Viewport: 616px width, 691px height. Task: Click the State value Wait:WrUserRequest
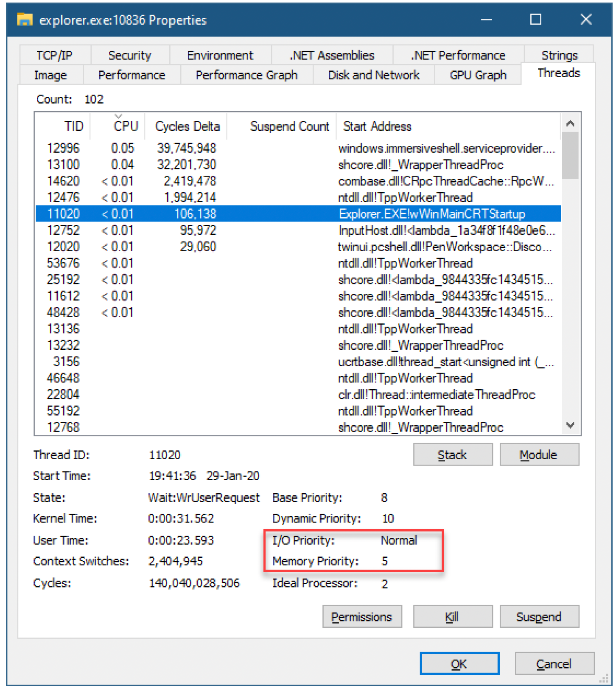204,497
